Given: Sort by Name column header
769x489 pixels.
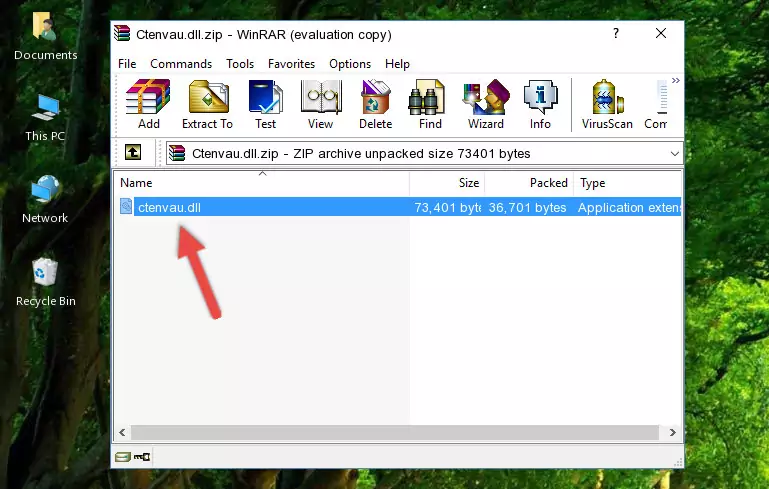Looking at the screenshot, I should click(262, 183).
